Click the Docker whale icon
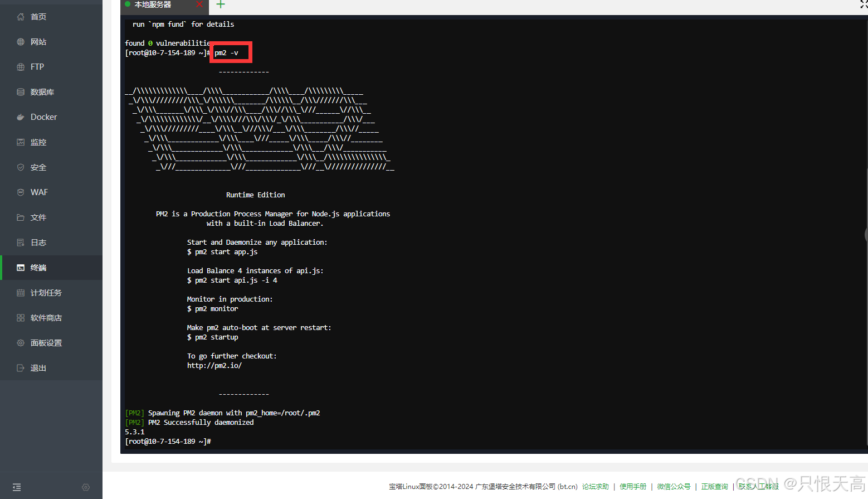 coord(21,117)
